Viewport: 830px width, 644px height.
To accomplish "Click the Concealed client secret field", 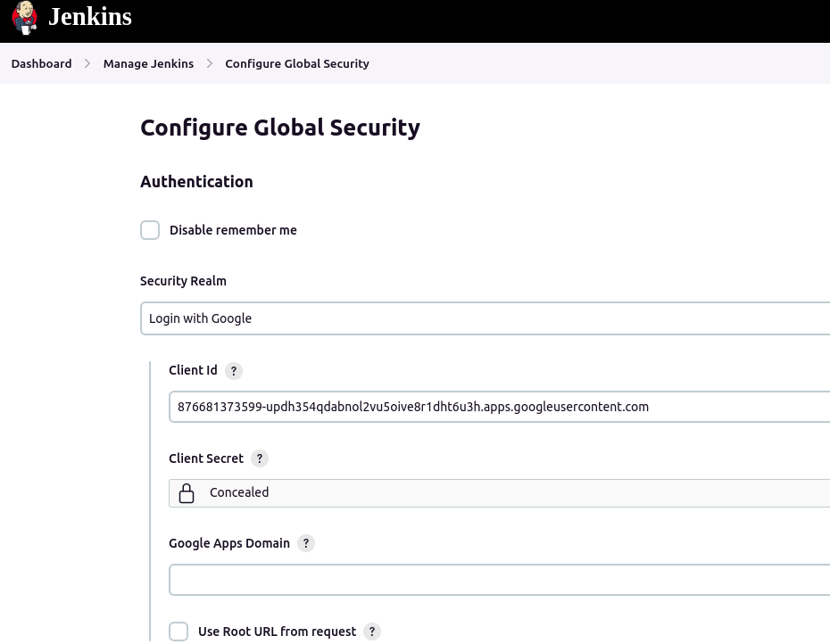I will coord(500,493).
